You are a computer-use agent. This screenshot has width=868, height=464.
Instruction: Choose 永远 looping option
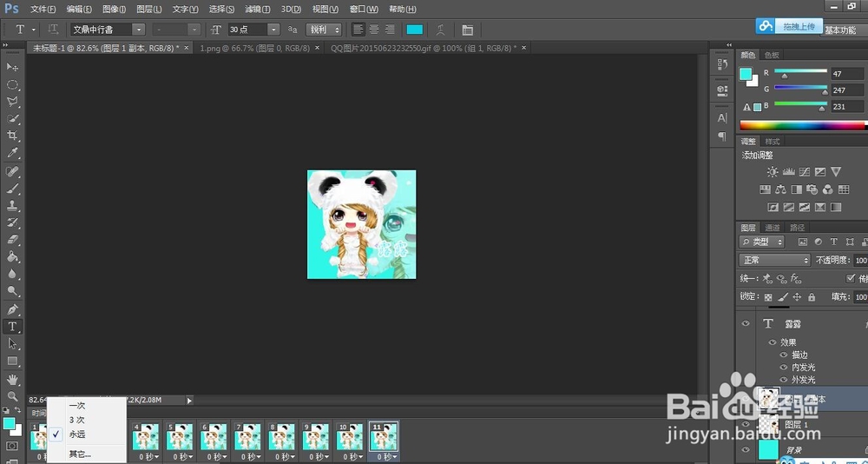click(77, 434)
